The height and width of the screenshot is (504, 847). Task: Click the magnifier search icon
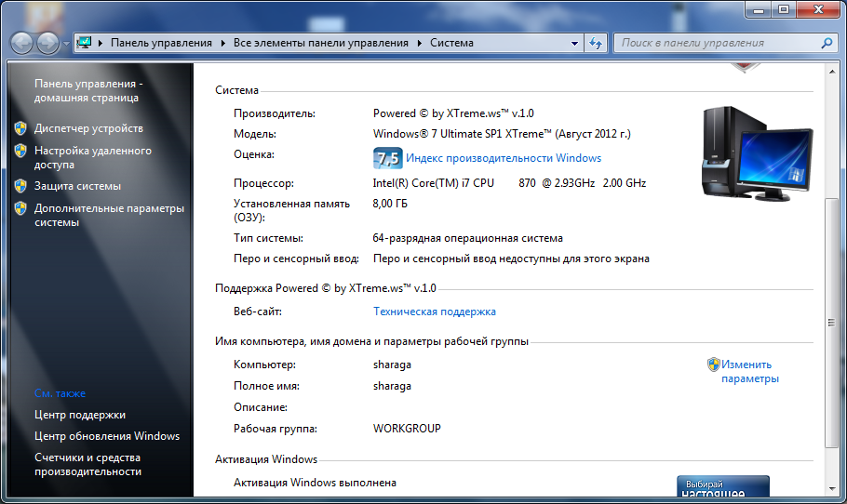coord(827,43)
